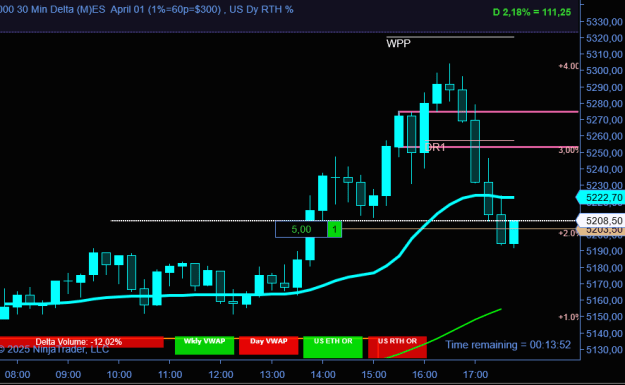Click the US RTH OR red box

tap(397, 347)
